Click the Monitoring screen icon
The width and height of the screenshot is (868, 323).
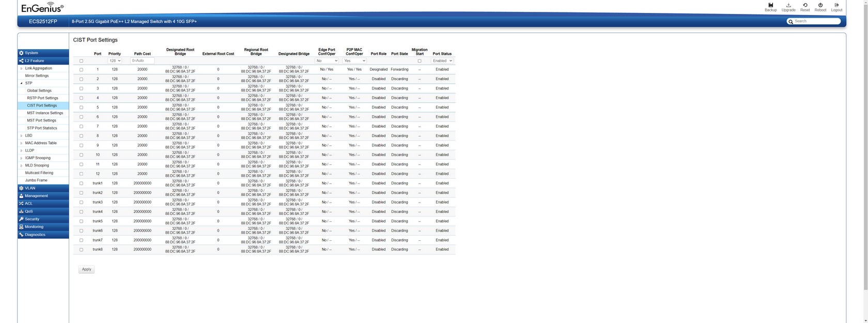coord(21,227)
